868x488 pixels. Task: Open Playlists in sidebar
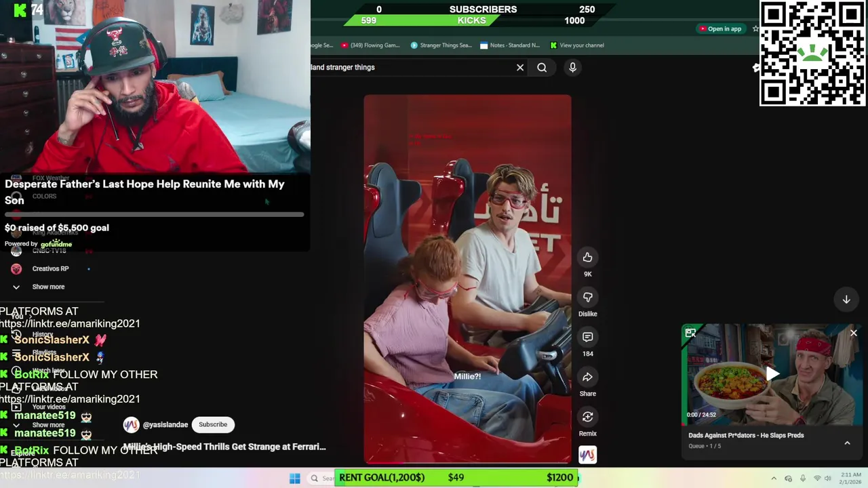click(x=44, y=352)
